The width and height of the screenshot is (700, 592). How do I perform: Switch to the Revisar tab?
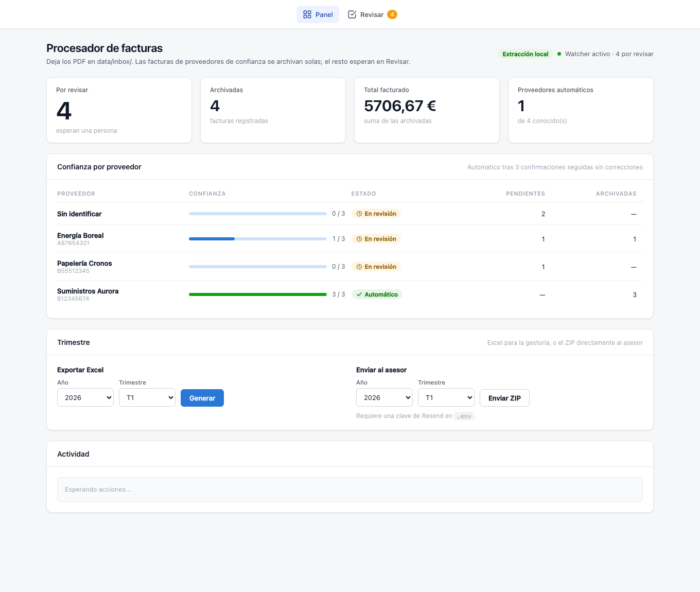pos(372,14)
